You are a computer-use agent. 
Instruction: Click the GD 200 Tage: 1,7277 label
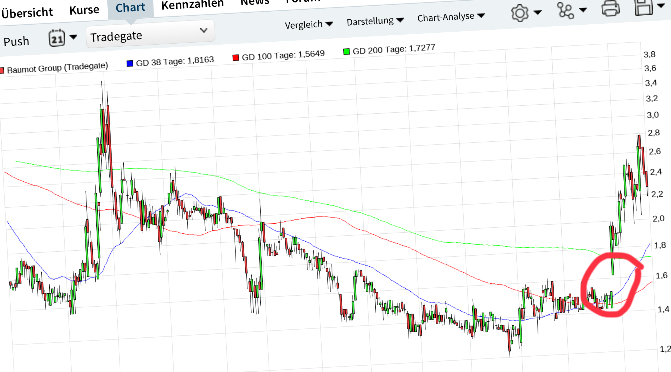coord(394,49)
